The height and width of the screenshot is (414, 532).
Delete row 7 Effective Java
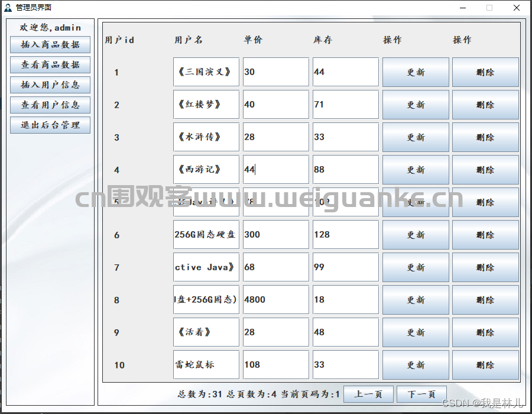(485, 267)
